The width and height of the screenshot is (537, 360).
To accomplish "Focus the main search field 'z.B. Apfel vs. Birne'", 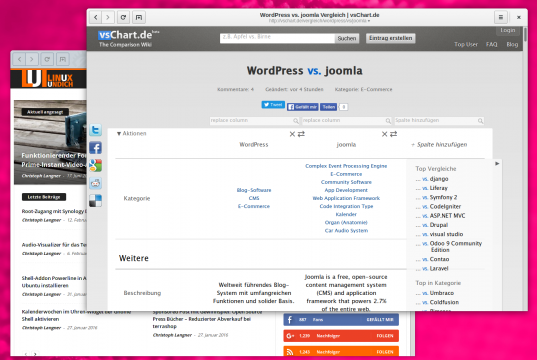I will coord(277,38).
